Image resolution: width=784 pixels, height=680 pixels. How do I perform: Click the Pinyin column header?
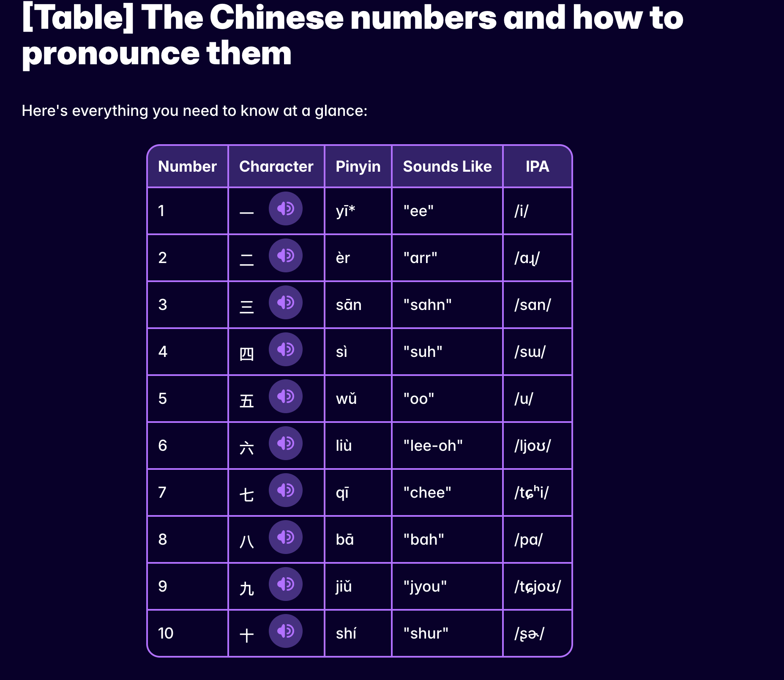coord(358,167)
